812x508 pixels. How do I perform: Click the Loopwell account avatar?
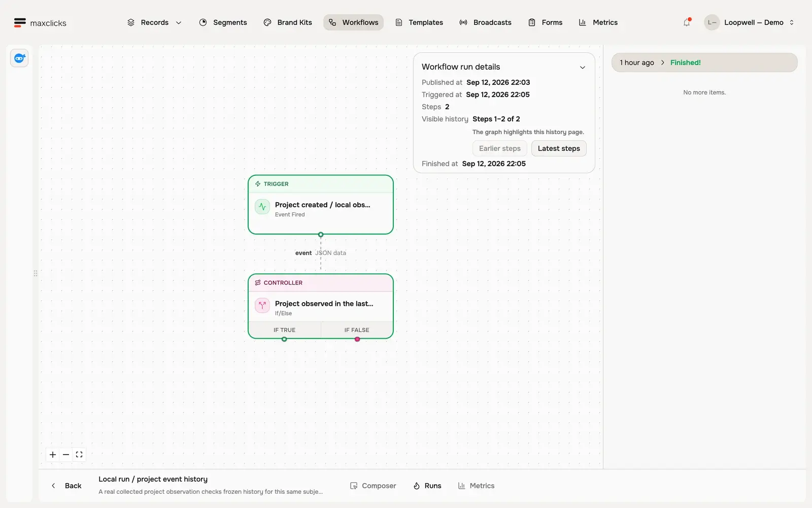coord(712,22)
